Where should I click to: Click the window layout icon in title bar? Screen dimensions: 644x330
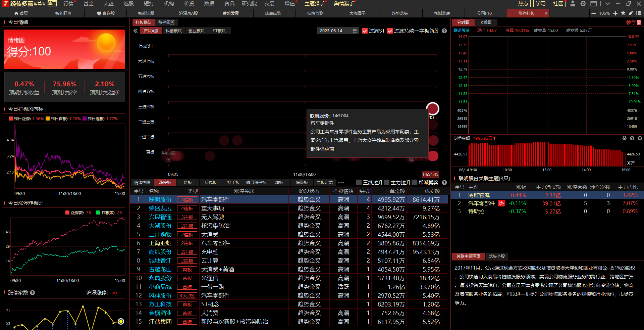tap(594, 4)
